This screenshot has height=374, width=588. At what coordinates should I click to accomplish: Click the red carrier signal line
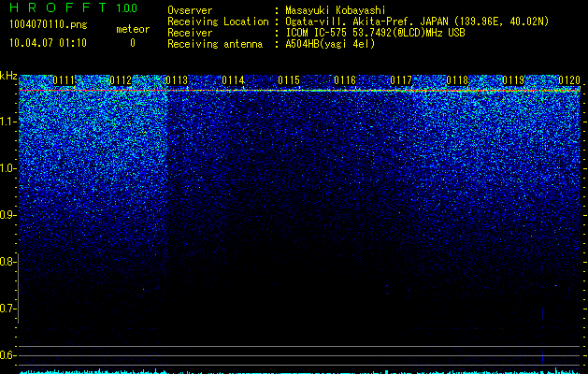(x=300, y=91)
